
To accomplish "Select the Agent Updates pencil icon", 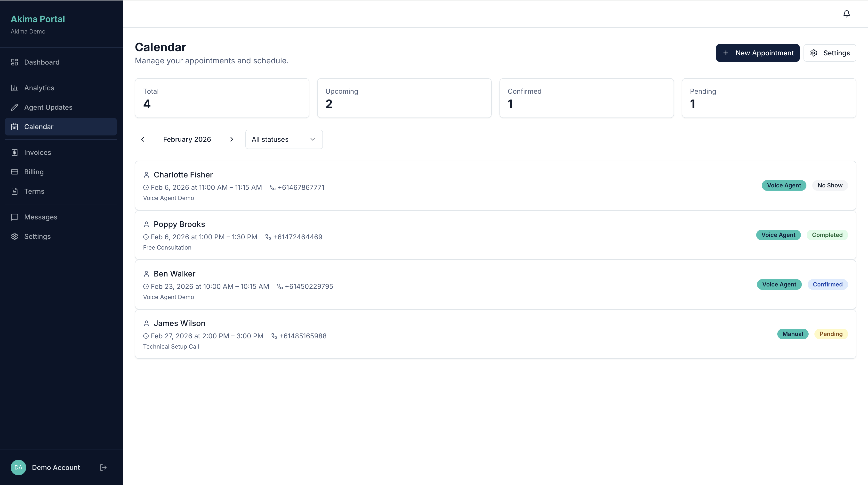I will click(15, 107).
